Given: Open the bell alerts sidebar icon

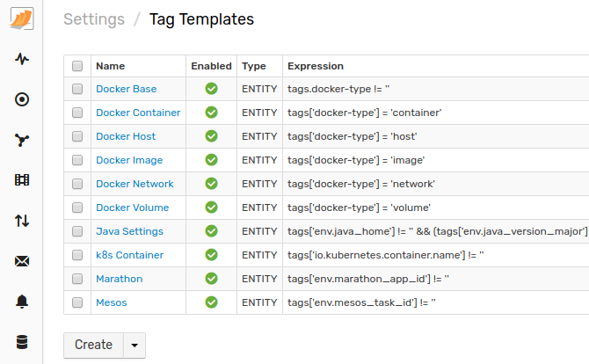Looking at the screenshot, I should point(22,302).
